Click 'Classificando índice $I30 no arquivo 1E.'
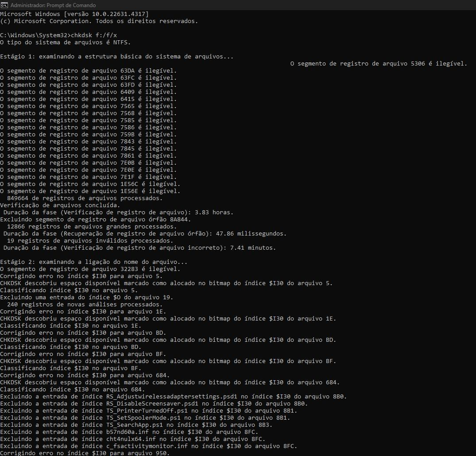 coord(71,326)
